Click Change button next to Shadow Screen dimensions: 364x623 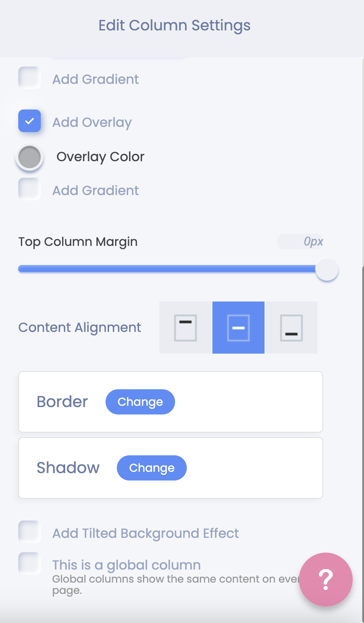(152, 468)
